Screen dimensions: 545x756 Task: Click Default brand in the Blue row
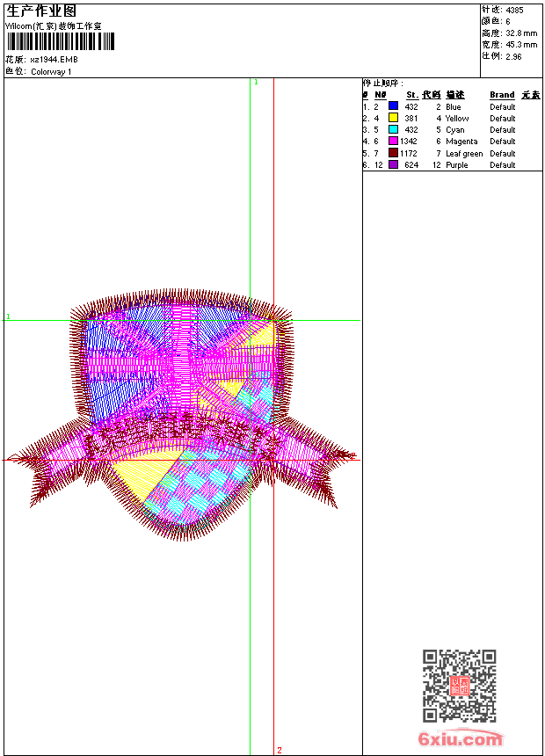503,107
